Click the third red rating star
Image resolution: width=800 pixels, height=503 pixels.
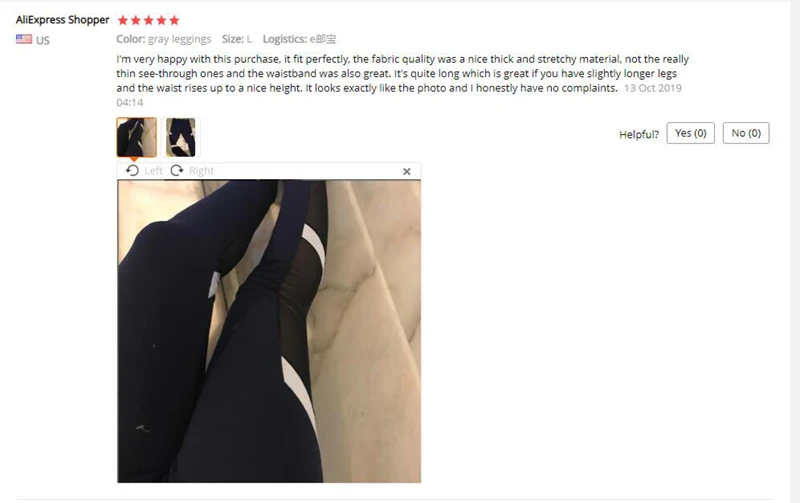coord(148,20)
